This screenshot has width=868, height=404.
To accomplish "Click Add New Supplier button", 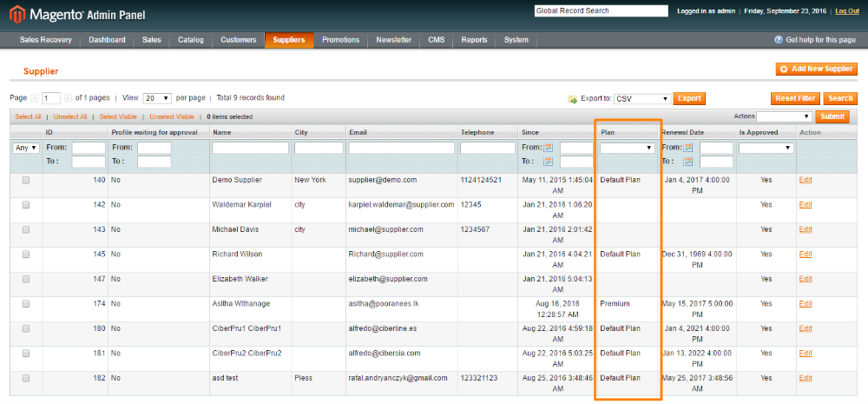I will [817, 69].
